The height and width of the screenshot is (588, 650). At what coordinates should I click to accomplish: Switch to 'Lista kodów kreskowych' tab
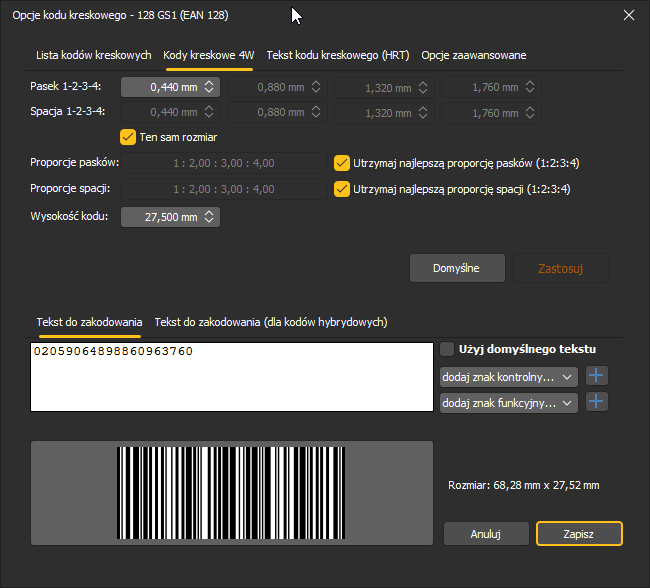[94, 55]
